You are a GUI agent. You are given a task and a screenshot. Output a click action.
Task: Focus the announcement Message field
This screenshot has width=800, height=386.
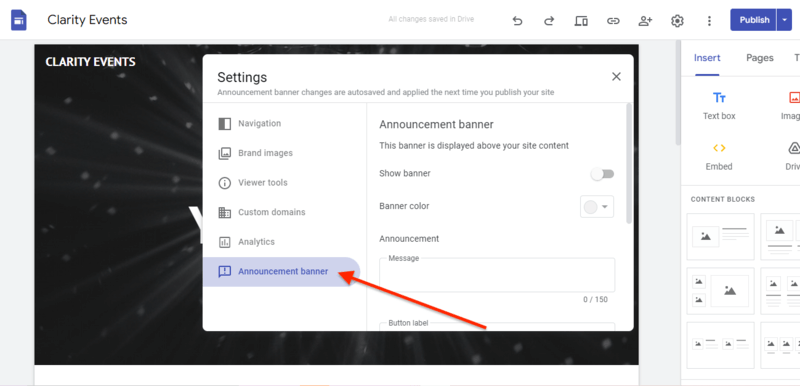497,275
